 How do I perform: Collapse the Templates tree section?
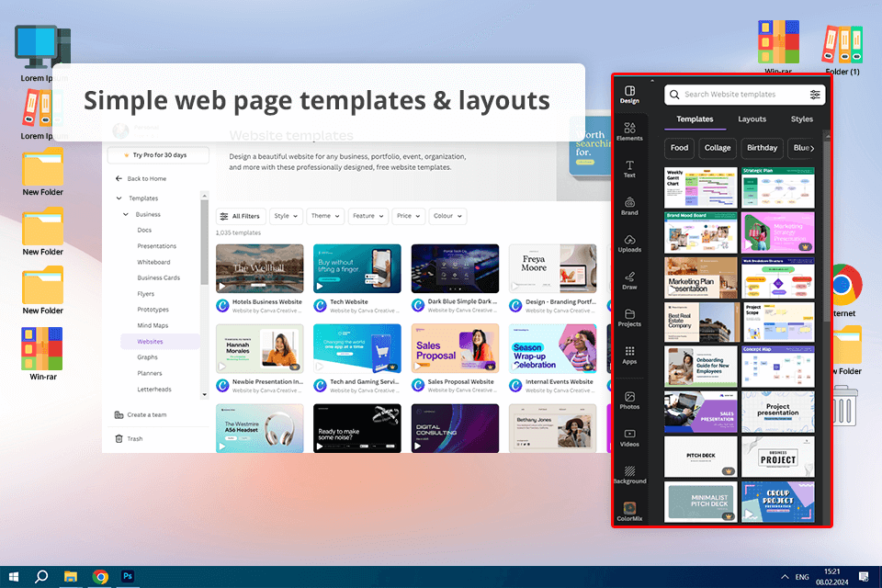pyautogui.click(x=119, y=198)
